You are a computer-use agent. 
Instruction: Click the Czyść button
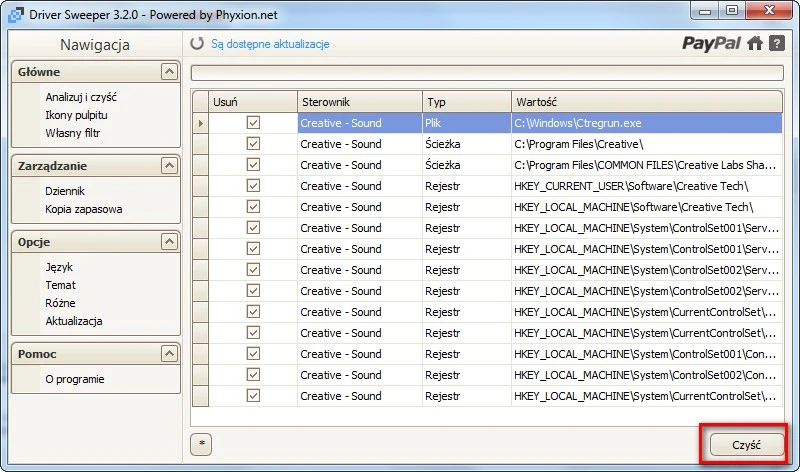[x=745, y=444]
